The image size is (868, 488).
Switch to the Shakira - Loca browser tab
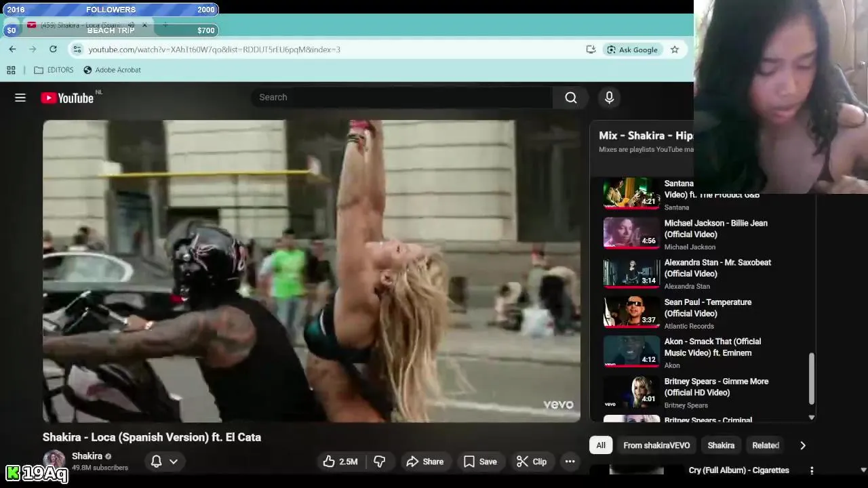point(81,25)
